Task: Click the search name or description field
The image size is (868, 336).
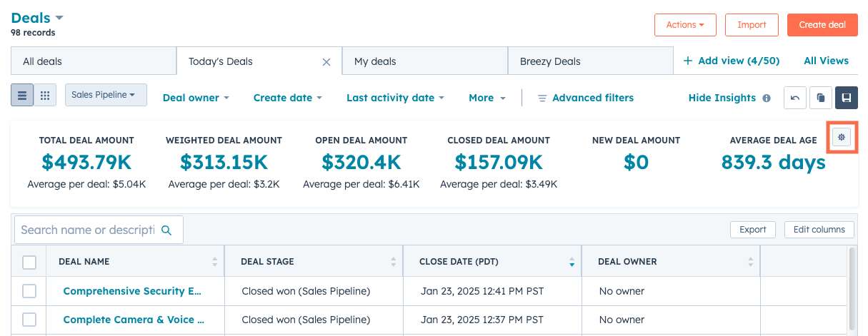Action: (x=88, y=230)
